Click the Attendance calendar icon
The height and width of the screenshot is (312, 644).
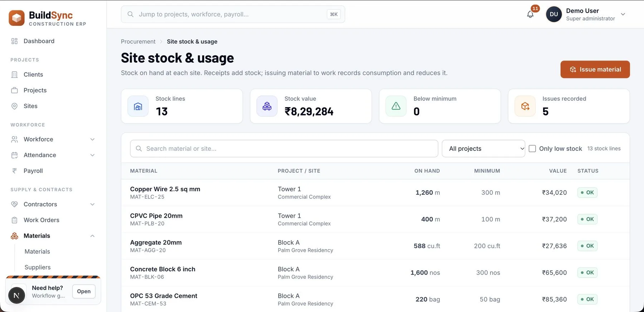(x=14, y=155)
